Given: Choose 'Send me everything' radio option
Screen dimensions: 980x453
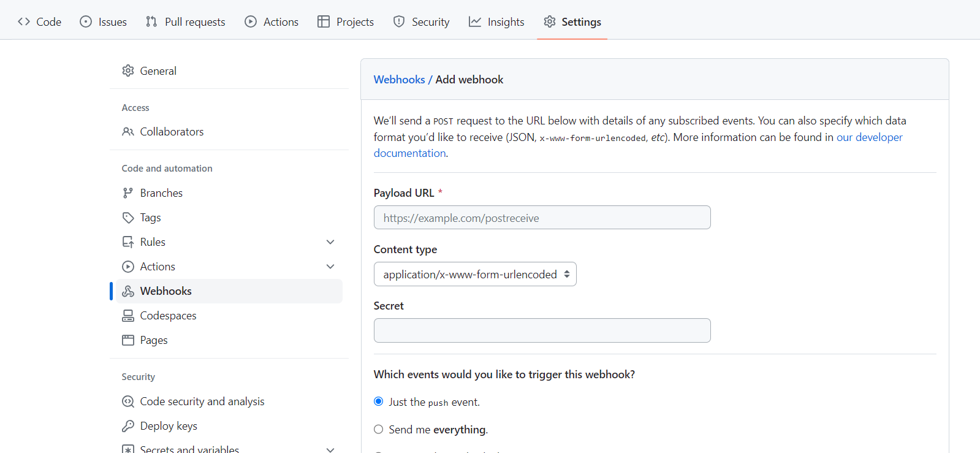Looking at the screenshot, I should (379, 430).
